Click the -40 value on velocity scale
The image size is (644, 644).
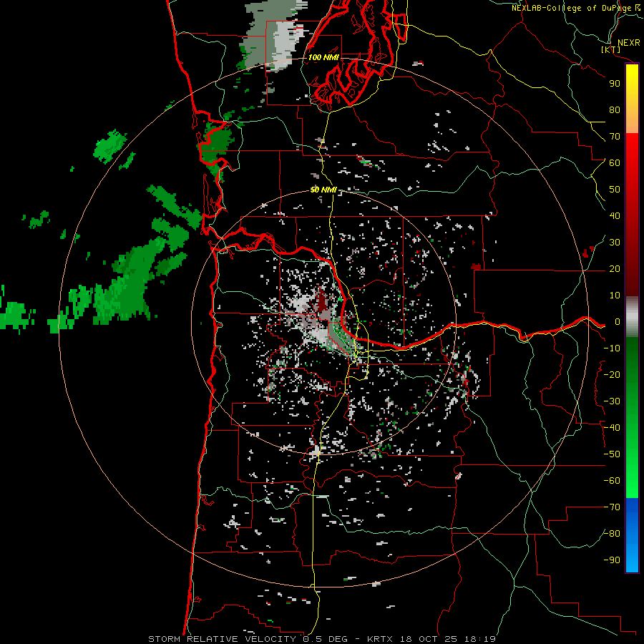(612, 428)
